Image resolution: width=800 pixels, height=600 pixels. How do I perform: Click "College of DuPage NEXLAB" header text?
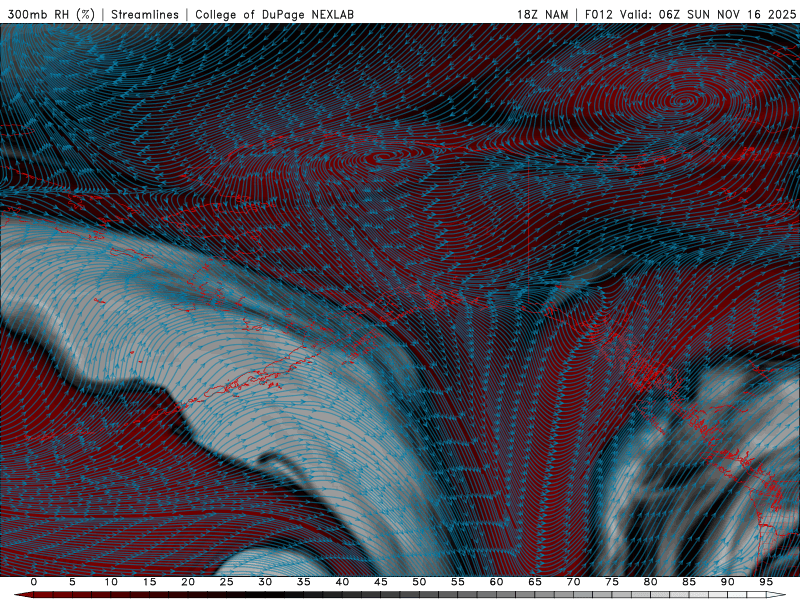pyautogui.click(x=274, y=14)
